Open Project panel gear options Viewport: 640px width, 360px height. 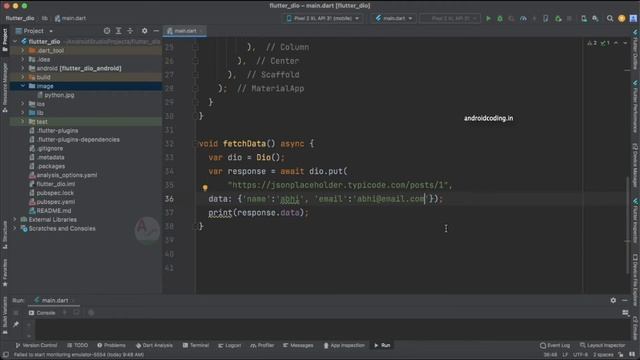[144, 31]
